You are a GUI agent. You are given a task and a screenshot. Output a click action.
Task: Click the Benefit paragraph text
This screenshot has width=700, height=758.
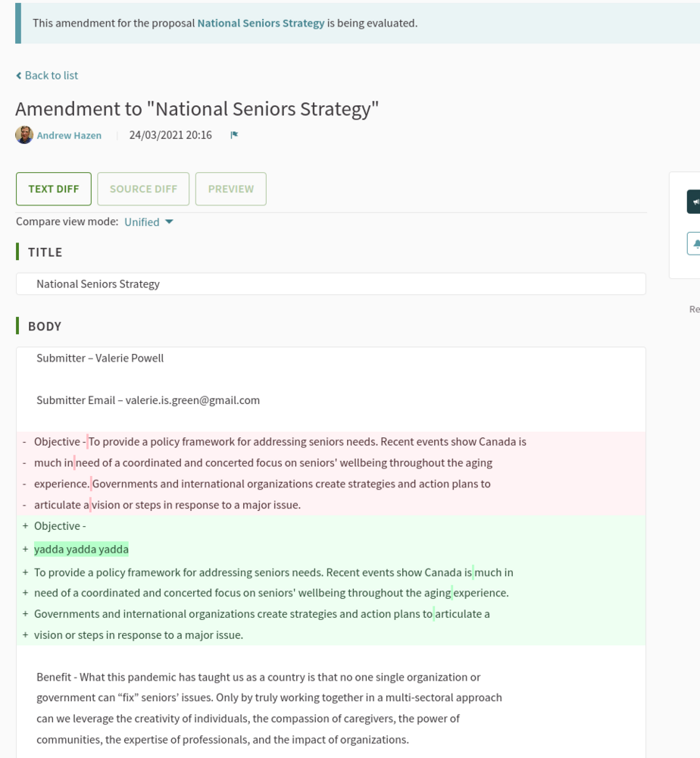click(258, 677)
